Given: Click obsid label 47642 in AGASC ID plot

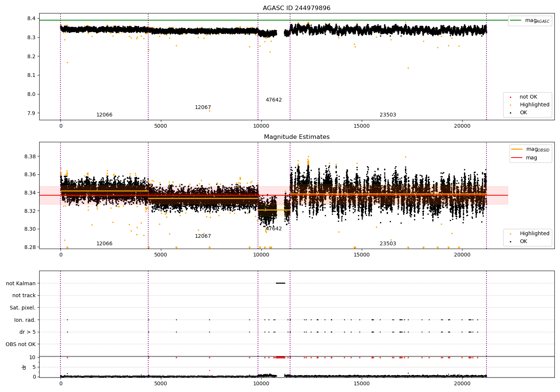Looking at the screenshot, I should point(274,100).
